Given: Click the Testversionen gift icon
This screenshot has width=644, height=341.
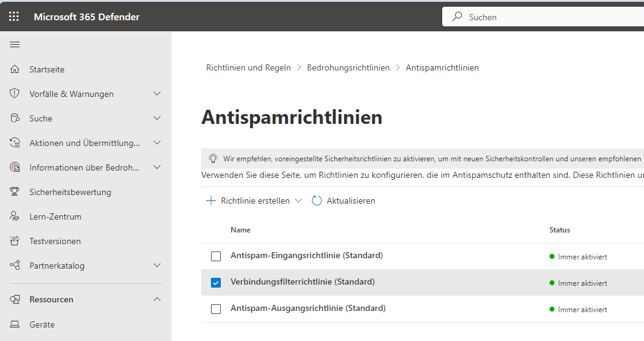Looking at the screenshot, I should click(15, 241).
